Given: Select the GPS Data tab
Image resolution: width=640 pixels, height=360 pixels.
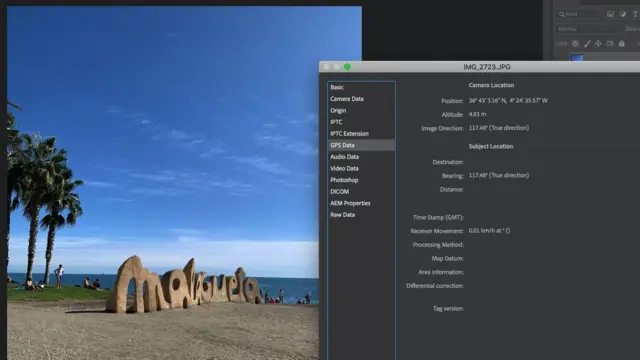Looking at the screenshot, I should tap(361, 145).
